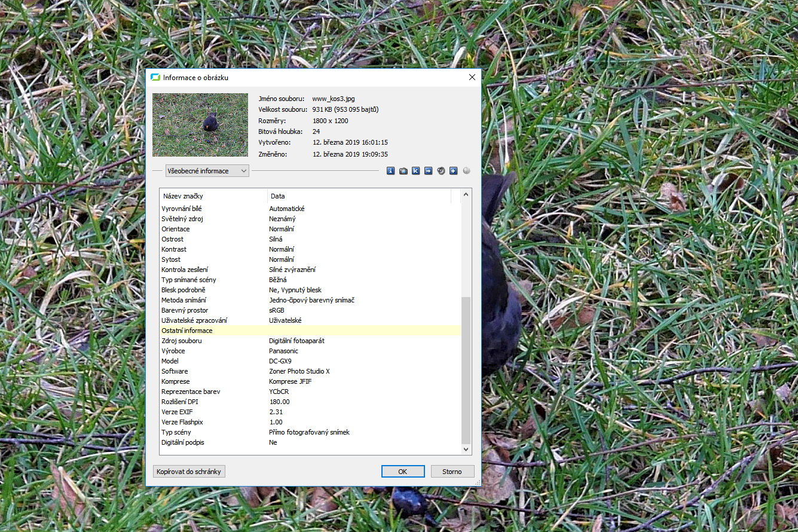The height and width of the screenshot is (532, 798).
Task: Click the blue plus icon
Action: tap(454, 171)
